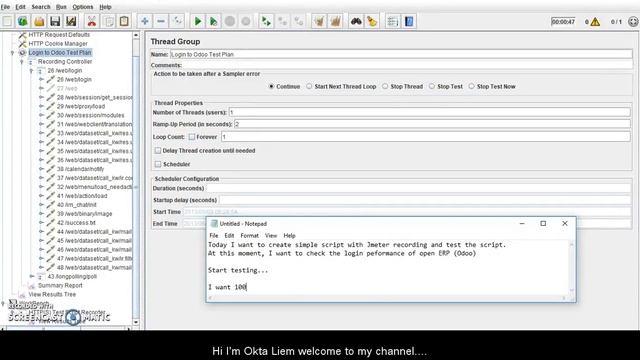Click the grey Stop test icon
This screenshot has width=640, height=360.
tap(230, 21)
